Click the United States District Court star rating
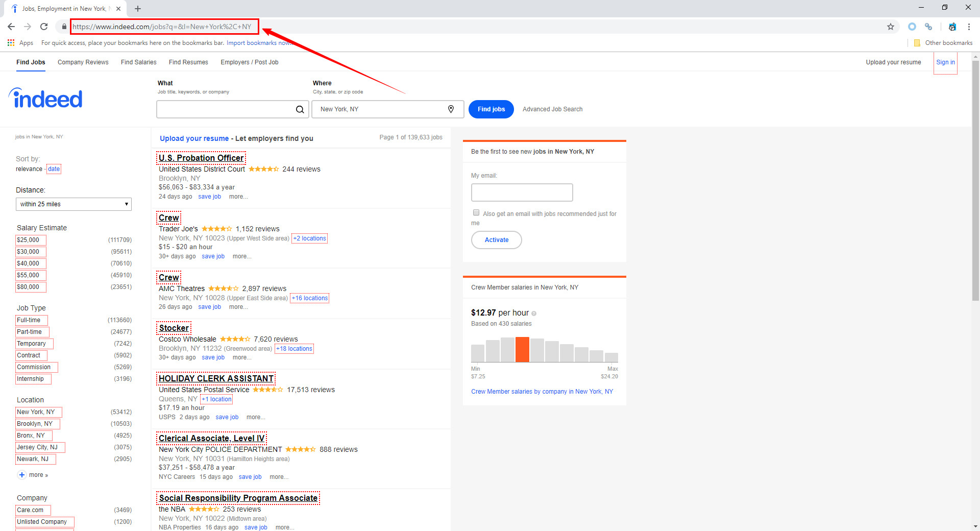 pos(263,169)
